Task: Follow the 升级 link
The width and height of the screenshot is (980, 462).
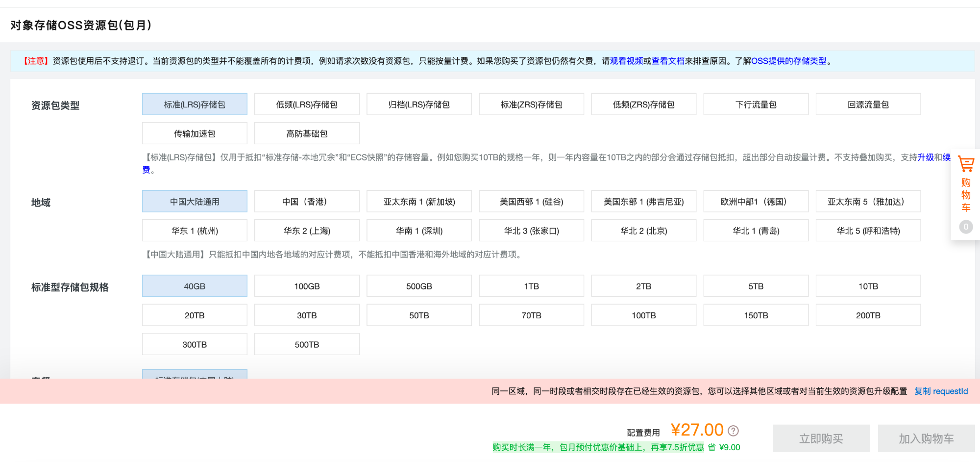Action: coord(926,157)
